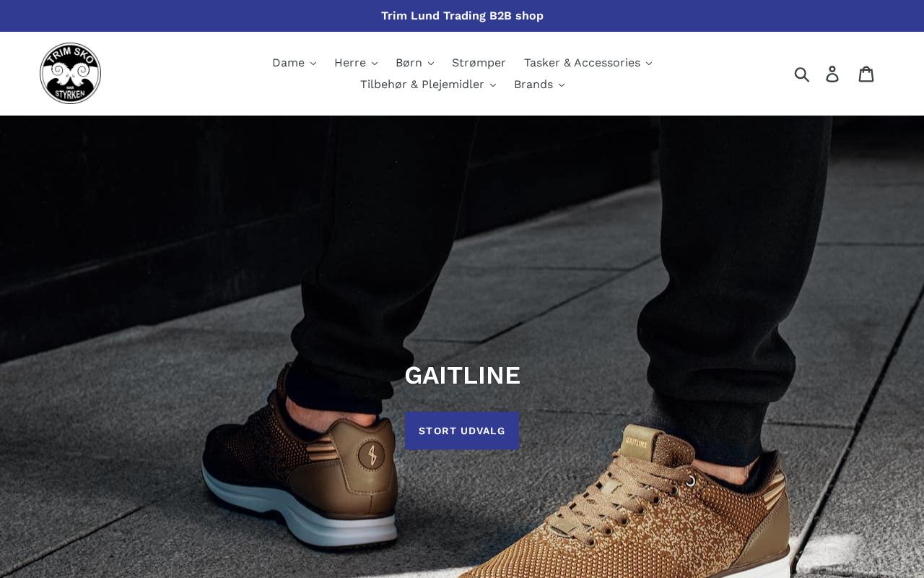Viewport: 924px width, 578px height.
Task: Click the Trim Lund Trading B2B shop banner
Action: (x=462, y=16)
